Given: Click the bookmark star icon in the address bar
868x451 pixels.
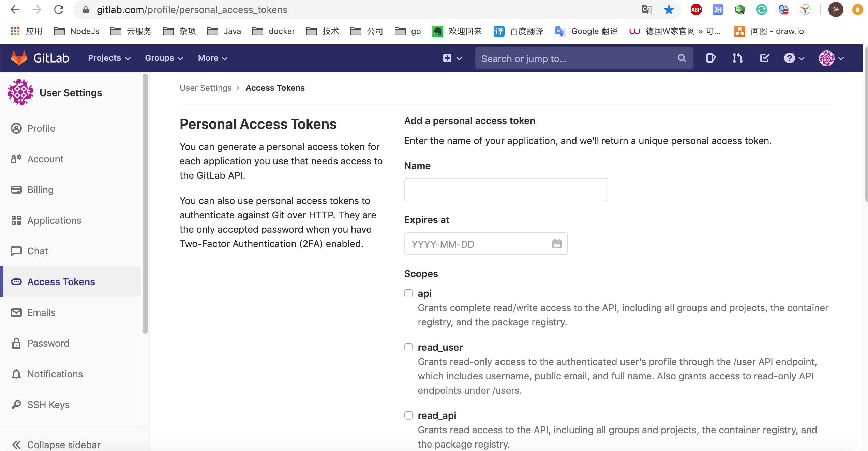Looking at the screenshot, I should point(669,10).
